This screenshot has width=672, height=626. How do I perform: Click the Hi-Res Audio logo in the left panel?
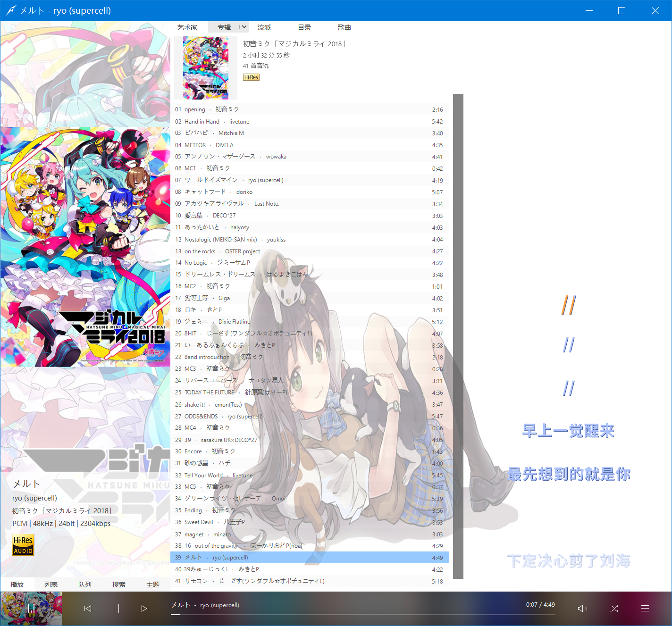pyautogui.click(x=23, y=545)
